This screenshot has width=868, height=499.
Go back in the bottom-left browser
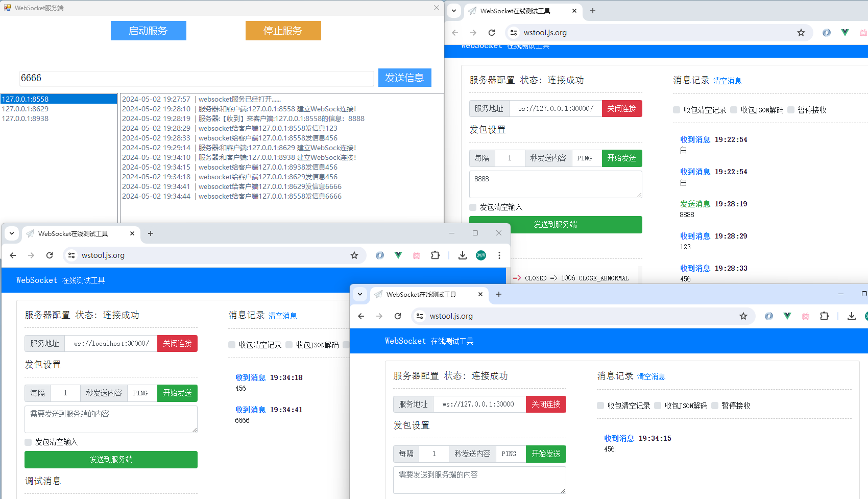tap(13, 255)
